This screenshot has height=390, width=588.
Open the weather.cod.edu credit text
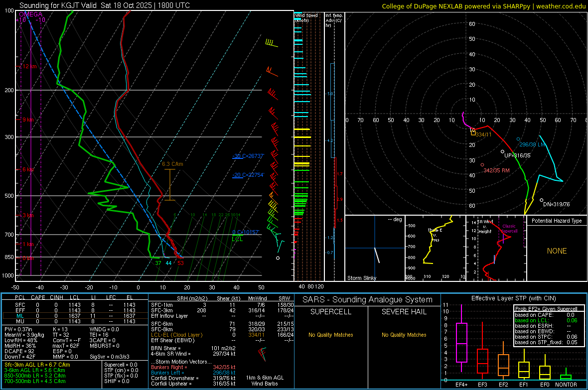click(x=483, y=6)
